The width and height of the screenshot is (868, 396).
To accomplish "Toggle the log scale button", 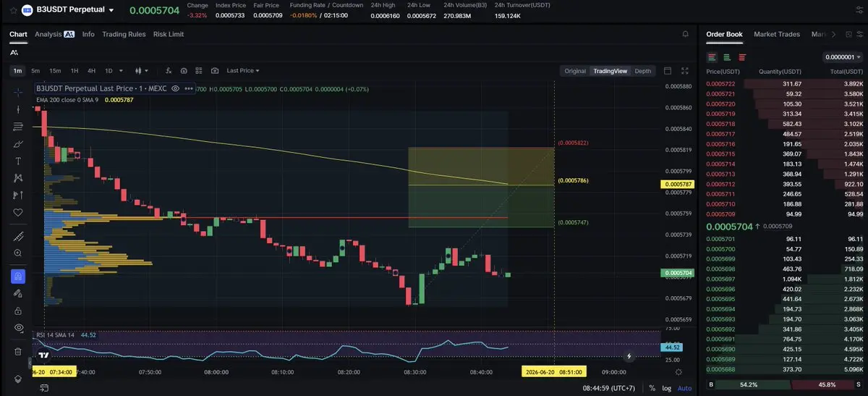I will tap(666, 388).
